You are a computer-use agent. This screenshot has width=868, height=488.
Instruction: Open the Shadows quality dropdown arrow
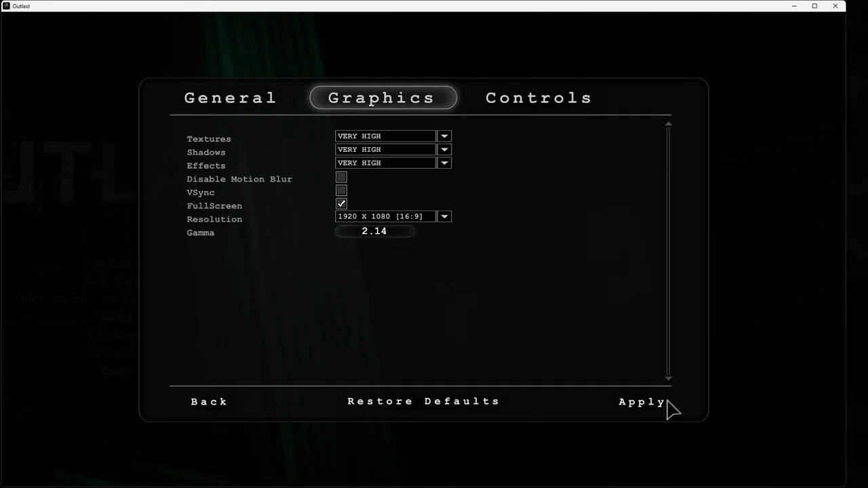click(444, 150)
